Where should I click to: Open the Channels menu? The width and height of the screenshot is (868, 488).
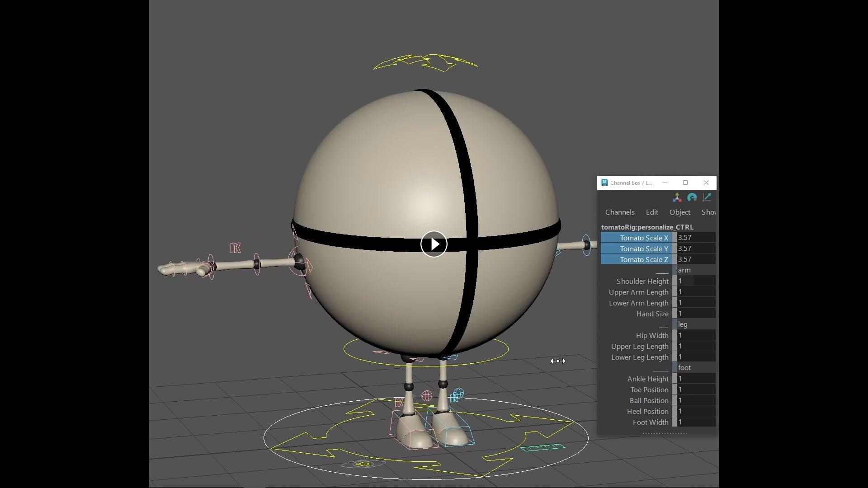pyautogui.click(x=619, y=212)
